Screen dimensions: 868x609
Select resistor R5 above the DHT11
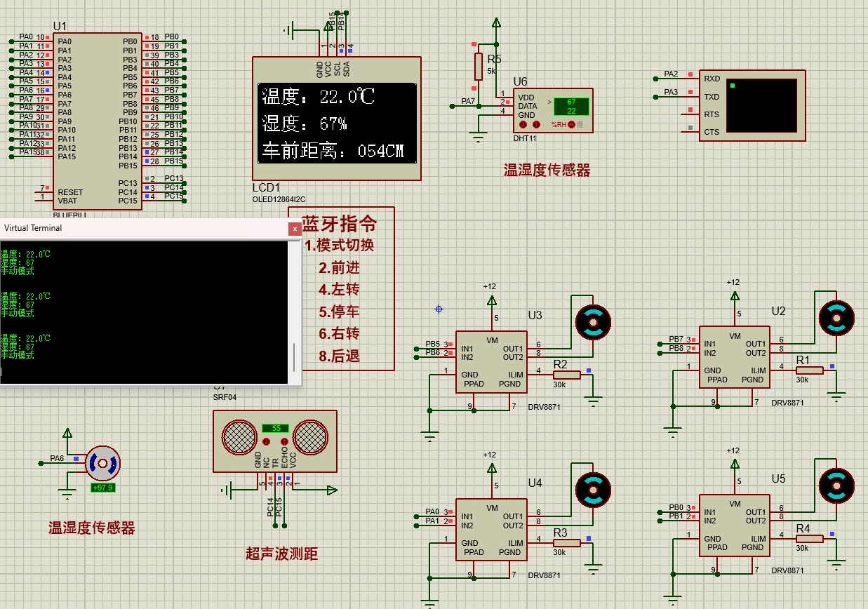pos(478,67)
